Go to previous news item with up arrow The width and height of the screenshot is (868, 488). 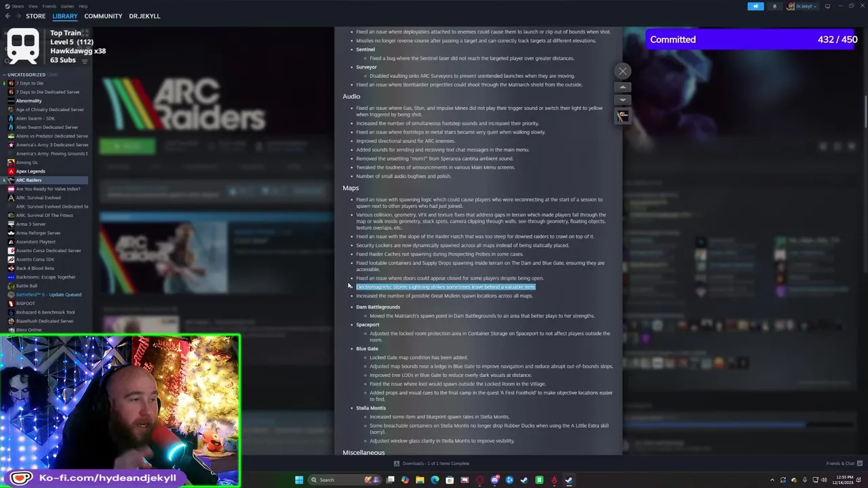[x=623, y=87]
